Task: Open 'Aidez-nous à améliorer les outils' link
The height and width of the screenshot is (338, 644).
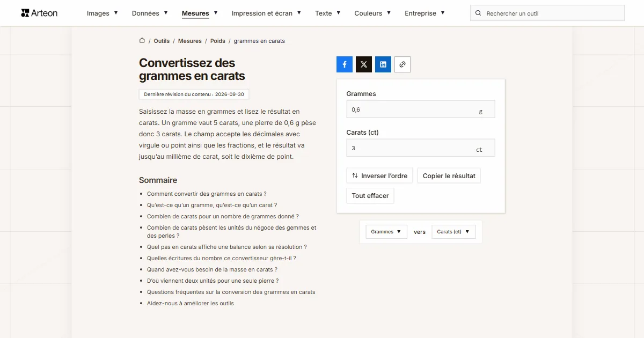Action: [x=191, y=303]
